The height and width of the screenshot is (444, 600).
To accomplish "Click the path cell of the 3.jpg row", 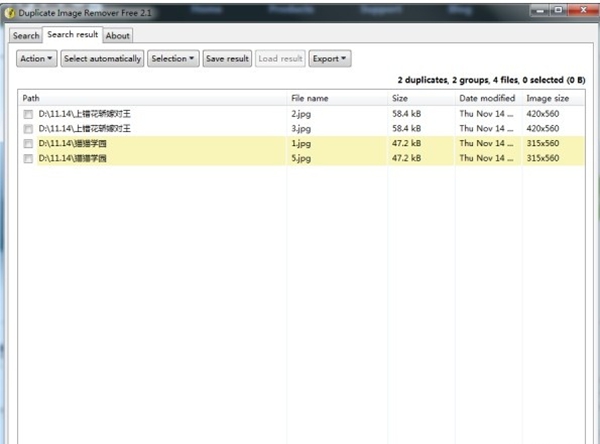I will 85,128.
